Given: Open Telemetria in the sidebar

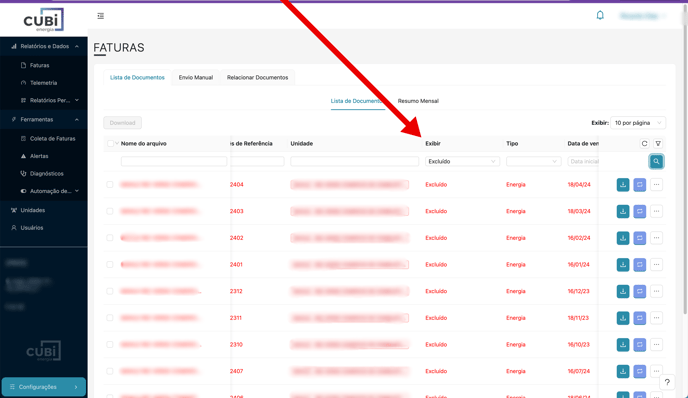Looking at the screenshot, I should (43, 83).
